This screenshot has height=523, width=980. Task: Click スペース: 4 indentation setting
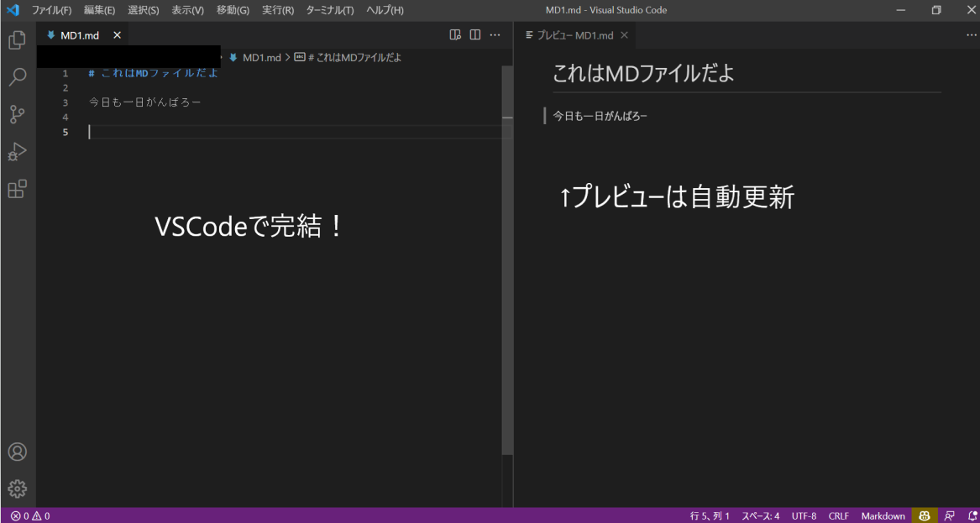(x=761, y=516)
